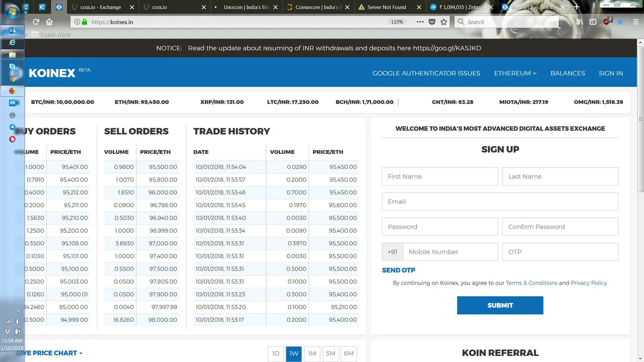Open File Explorer from the taskbar

[12, 54]
